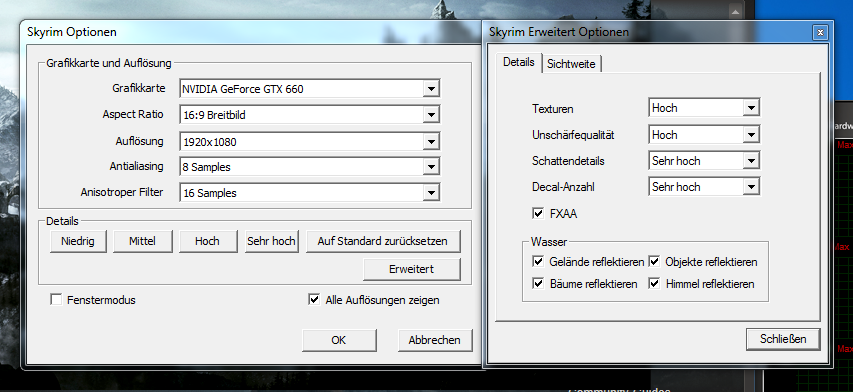
Task: Choose the Sehr hoch detail preset button
Action: pos(271,241)
